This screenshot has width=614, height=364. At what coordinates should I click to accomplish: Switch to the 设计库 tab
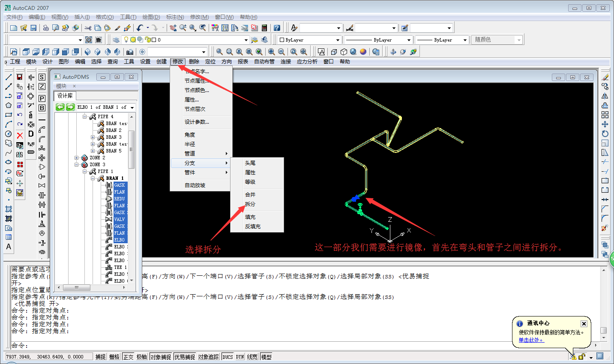pyautogui.click(x=65, y=95)
